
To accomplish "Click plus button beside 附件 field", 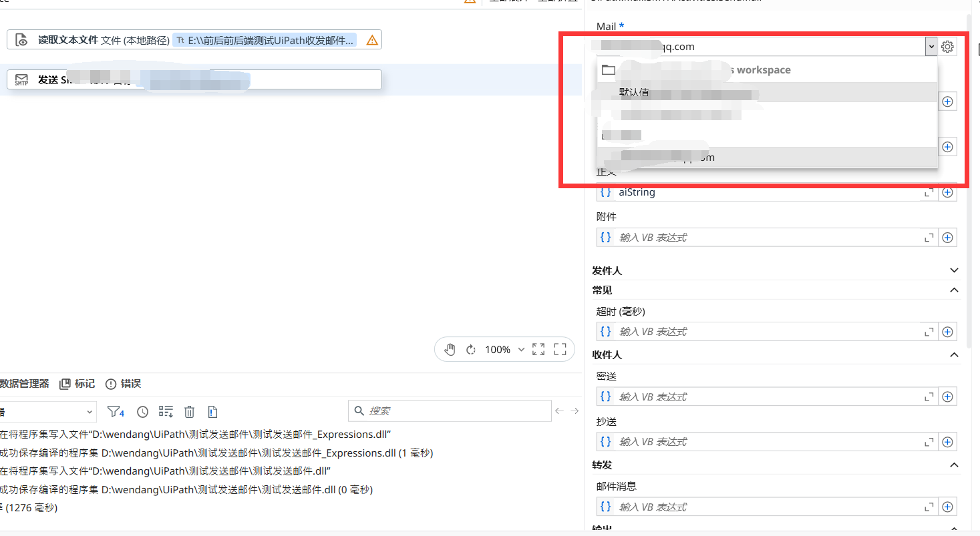I will 947,238.
